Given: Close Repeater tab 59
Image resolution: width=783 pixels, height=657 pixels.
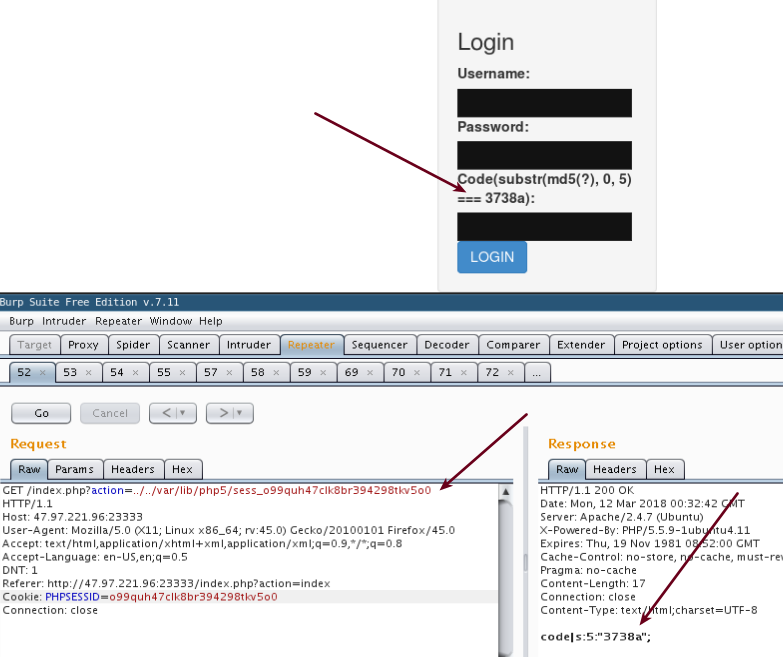Looking at the screenshot, I should [x=323, y=372].
